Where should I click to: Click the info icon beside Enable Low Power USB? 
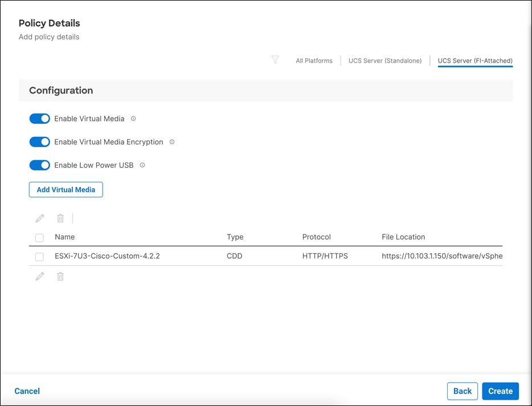[x=142, y=165]
